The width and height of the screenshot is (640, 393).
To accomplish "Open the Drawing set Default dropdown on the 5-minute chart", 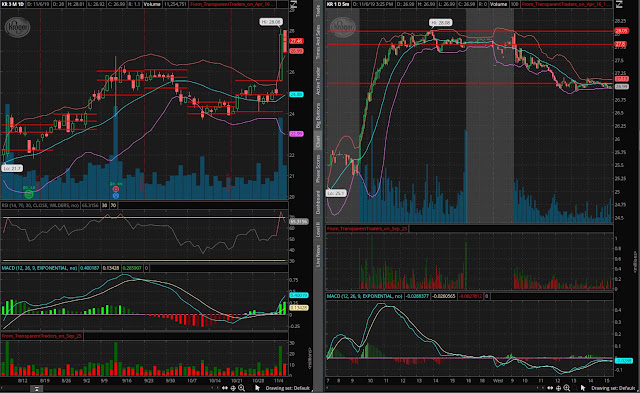I will coord(613,388).
